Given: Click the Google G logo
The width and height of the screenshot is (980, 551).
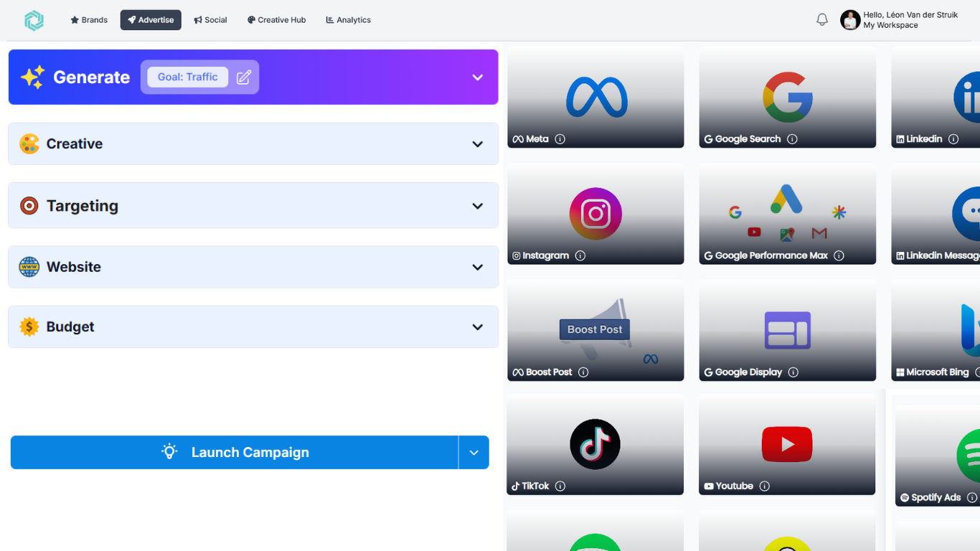Looking at the screenshot, I should [x=787, y=97].
